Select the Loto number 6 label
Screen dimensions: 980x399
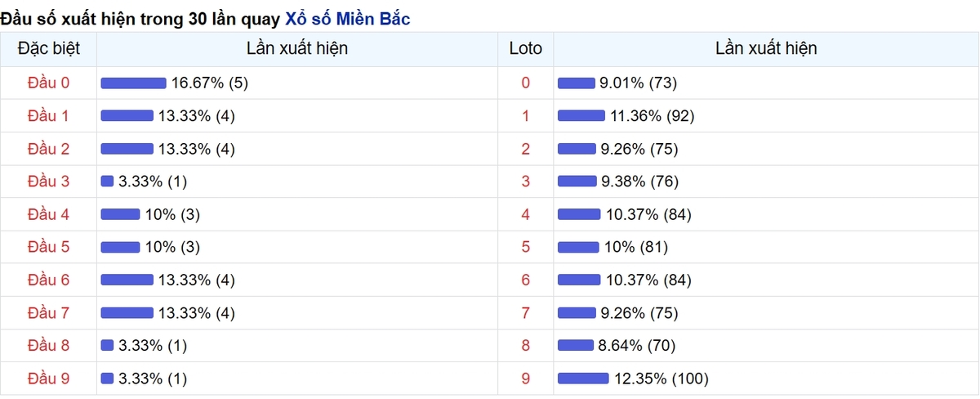[x=525, y=280]
